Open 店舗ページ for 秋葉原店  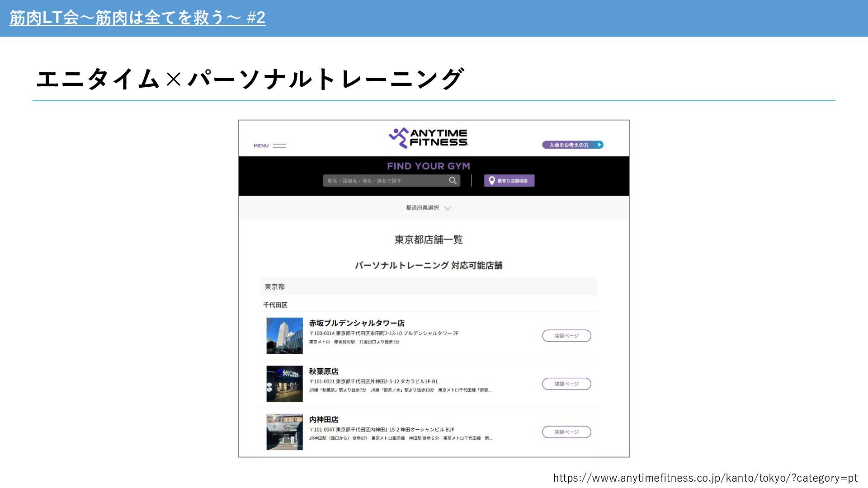[566, 384]
